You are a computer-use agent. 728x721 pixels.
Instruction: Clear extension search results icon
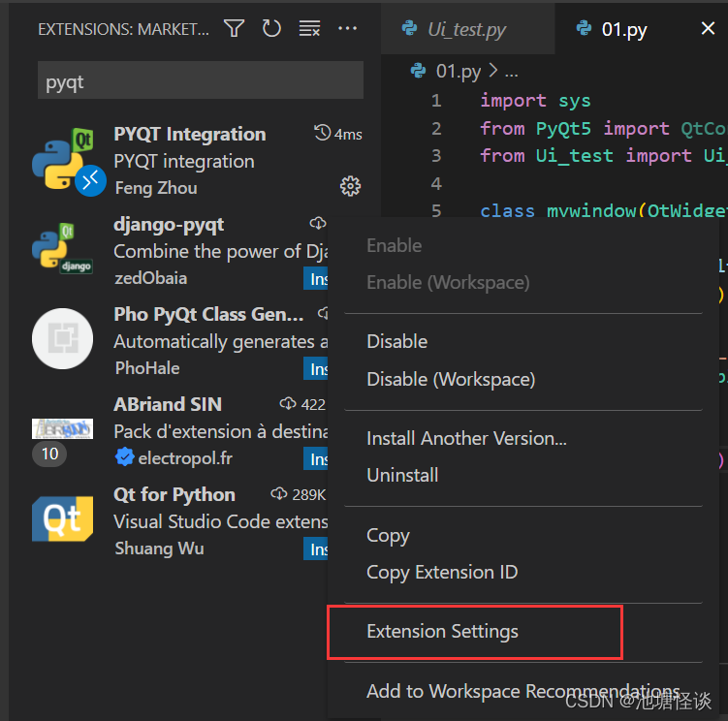[x=309, y=28]
